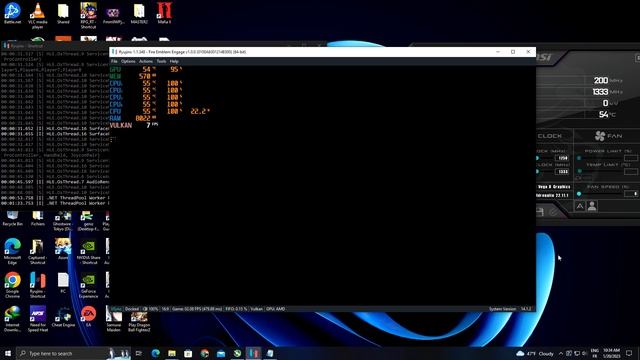
Task: Launch Google Chrome from the desktop
Action: coord(12,285)
